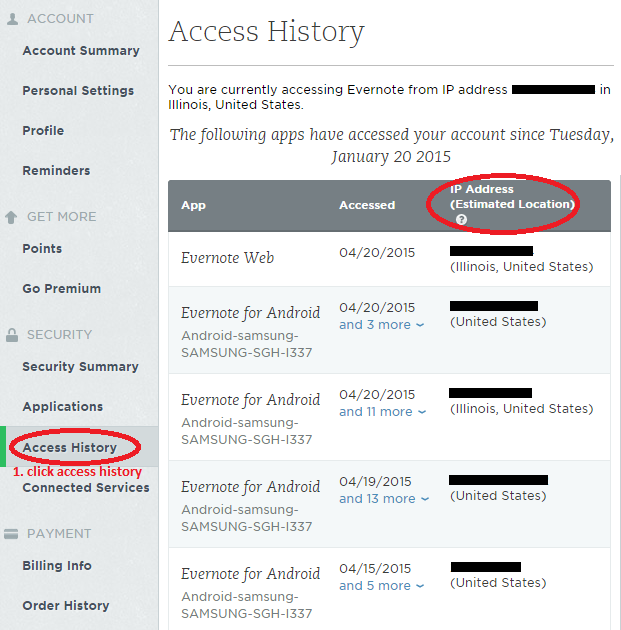Expand the "and 5 more" access dates
Screen dimensions: 621x630
381,586
